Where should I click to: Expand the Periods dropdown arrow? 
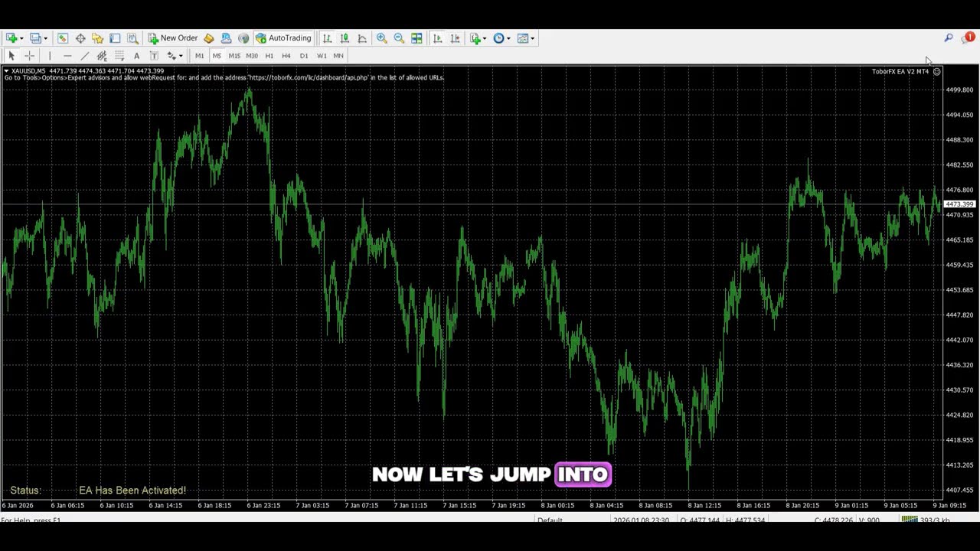pyautogui.click(x=508, y=38)
